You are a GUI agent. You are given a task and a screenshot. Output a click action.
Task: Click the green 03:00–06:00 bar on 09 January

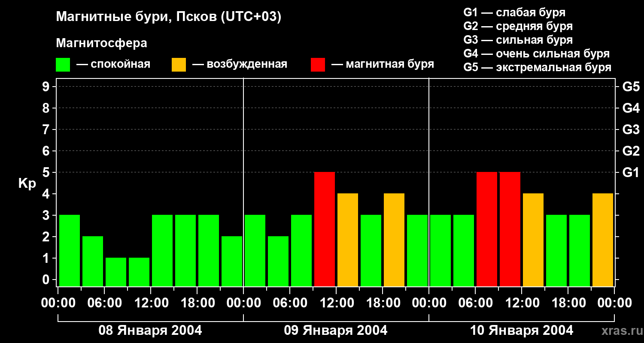278,261
